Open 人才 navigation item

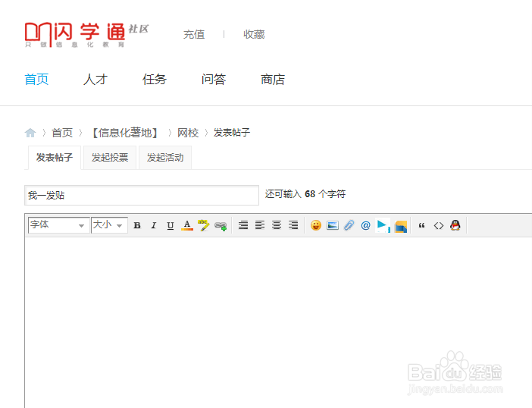click(95, 80)
